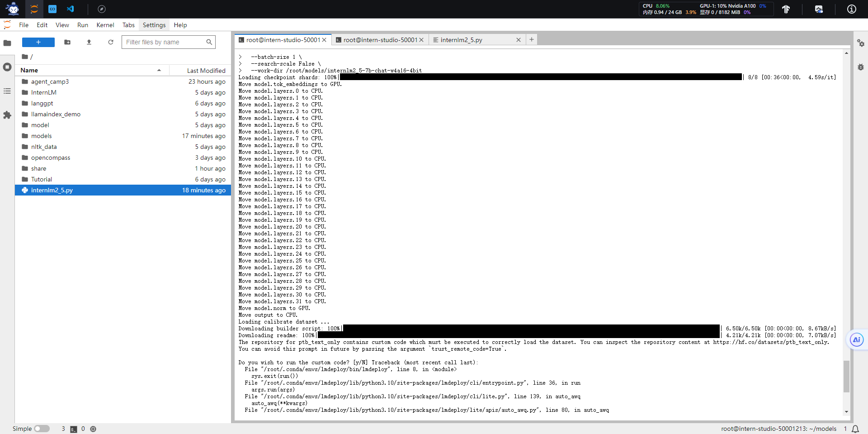Open the JupyterLab app in top bar

[x=34, y=9]
